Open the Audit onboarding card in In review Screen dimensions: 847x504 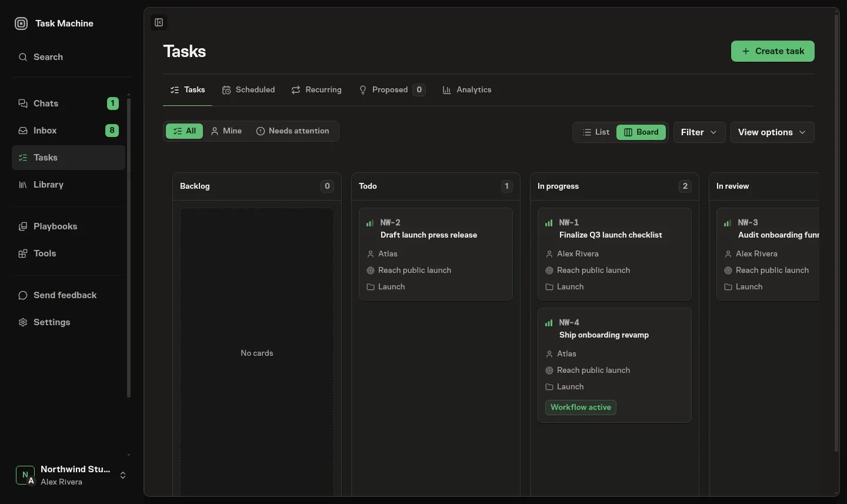coord(768,254)
